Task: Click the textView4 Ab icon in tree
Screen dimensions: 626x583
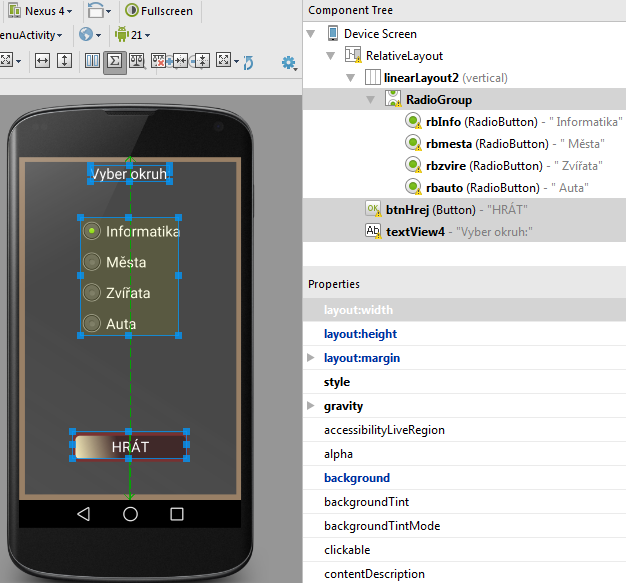Action: click(x=373, y=230)
